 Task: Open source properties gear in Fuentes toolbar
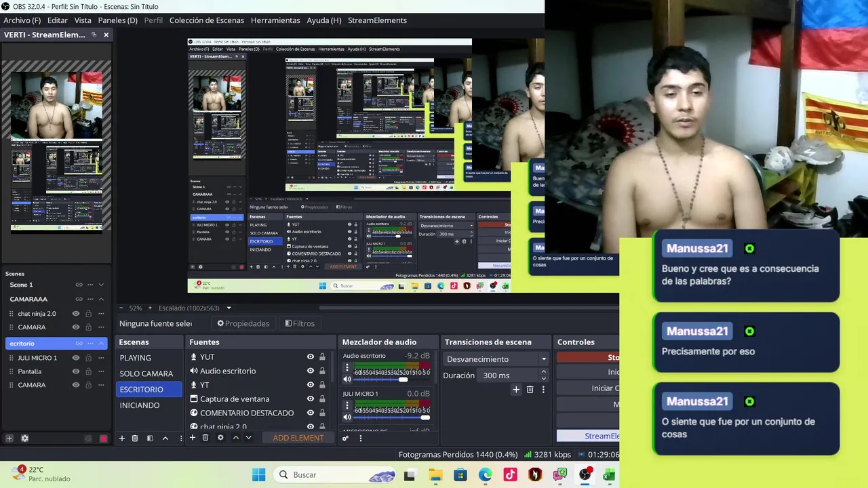click(x=220, y=438)
